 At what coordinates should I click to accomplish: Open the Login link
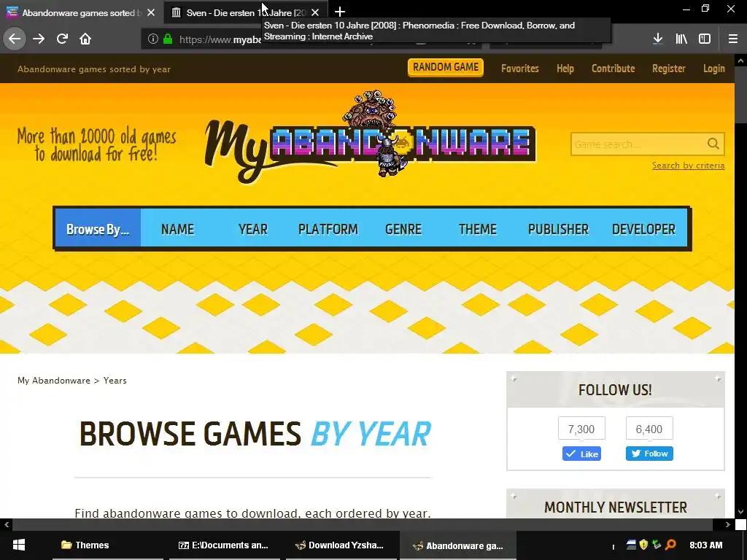click(x=714, y=69)
